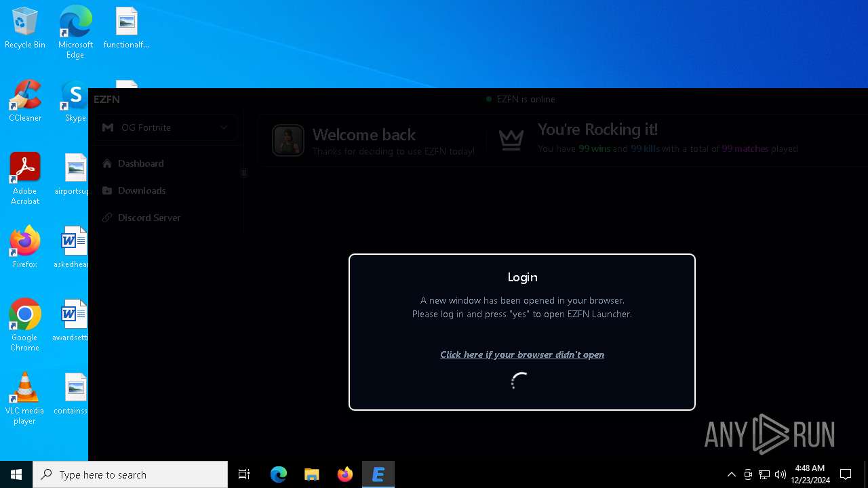868x488 pixels.
Task: Open the Downloads section
Action: coord(142,190)
